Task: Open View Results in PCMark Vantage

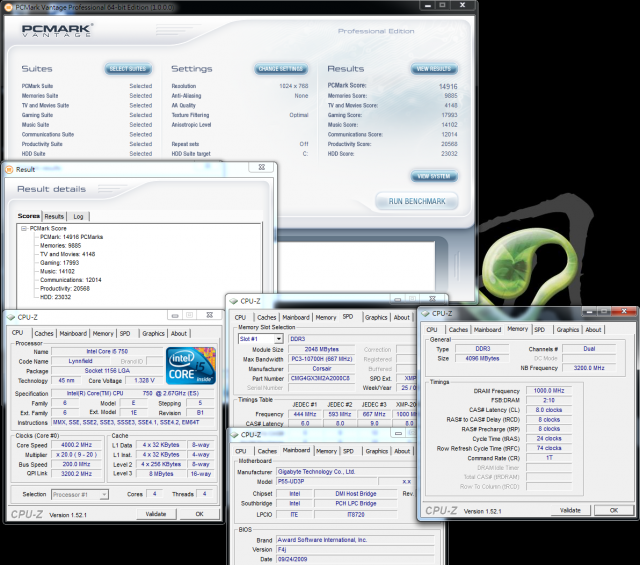Action: click(x=434, y=69)
